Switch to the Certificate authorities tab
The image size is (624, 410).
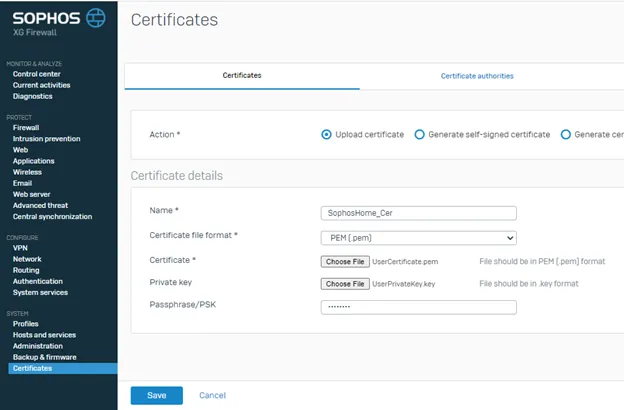click(477, 76)
